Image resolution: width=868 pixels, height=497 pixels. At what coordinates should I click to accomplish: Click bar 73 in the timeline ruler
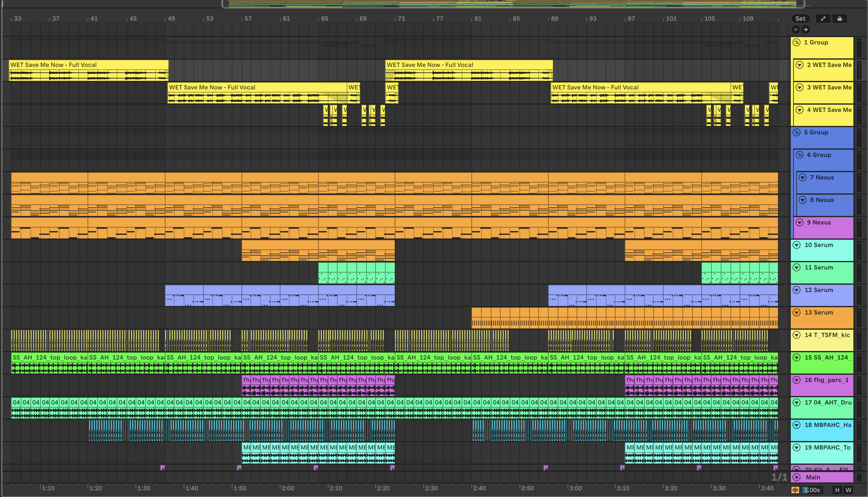[x=401, y=19]
